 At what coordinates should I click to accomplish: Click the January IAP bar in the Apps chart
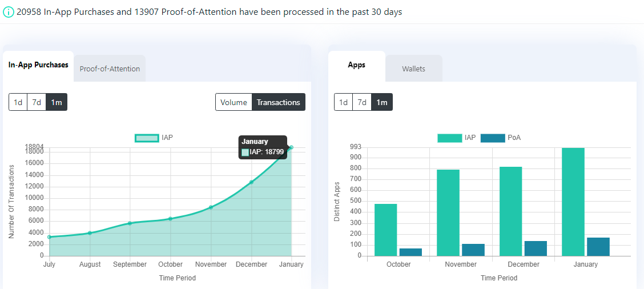tap(573, 202)
